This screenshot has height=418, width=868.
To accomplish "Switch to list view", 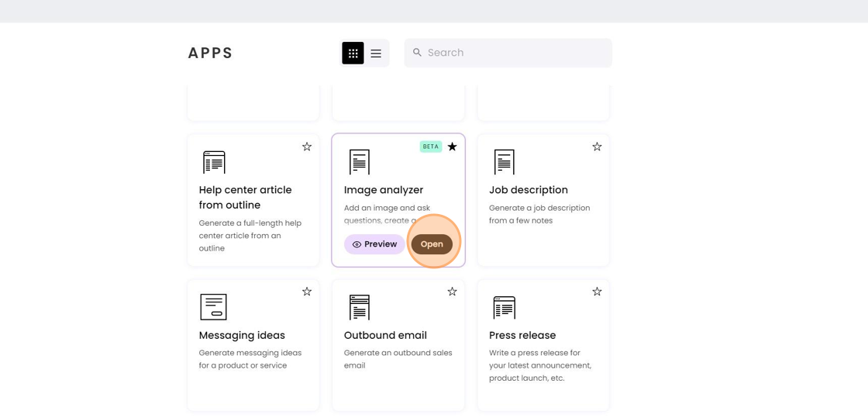I will tap(376, 54).
